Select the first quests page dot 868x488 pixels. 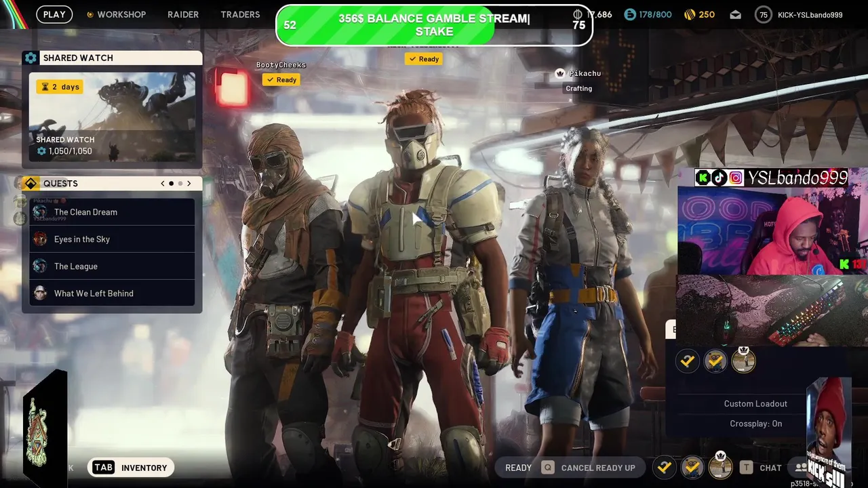click(172, 184)
